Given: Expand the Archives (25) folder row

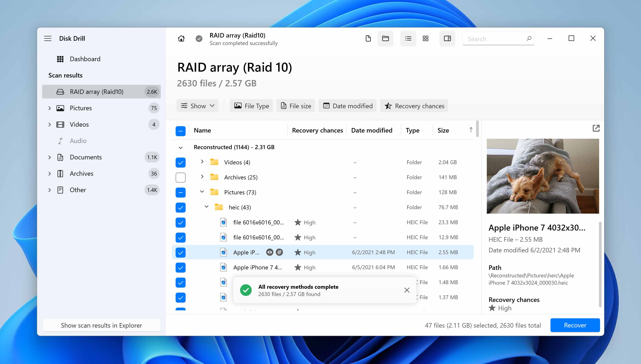Looking at the screenshot, I should (202, 176).
